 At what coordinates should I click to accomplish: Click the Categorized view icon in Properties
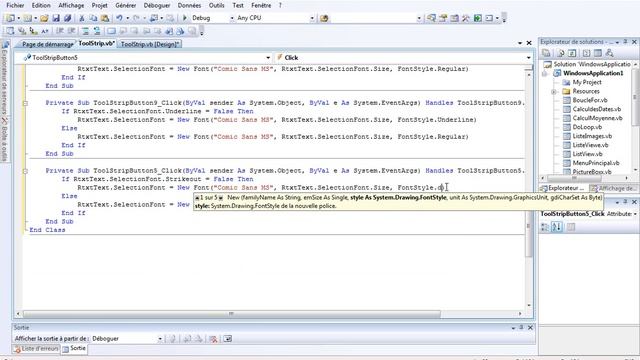545,227
